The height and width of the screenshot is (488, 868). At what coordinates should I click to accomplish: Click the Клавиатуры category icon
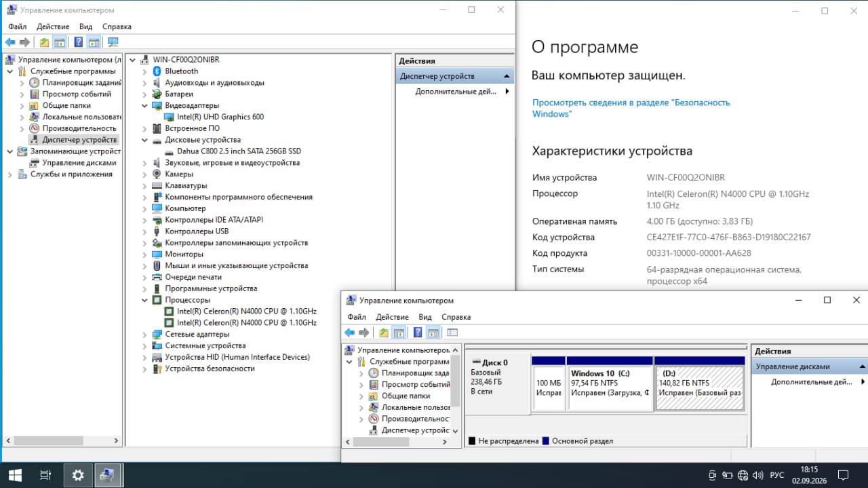pyautogui.click(x=157, y=186)
